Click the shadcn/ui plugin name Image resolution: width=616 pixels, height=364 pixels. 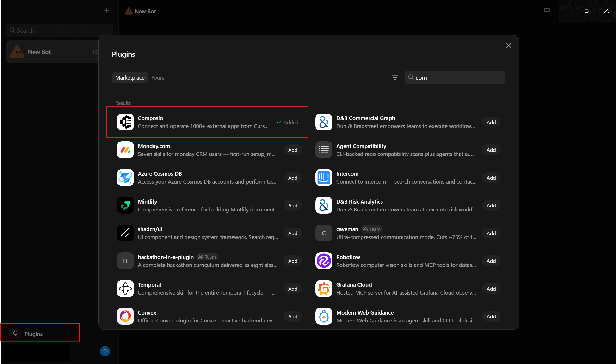click(150, 229)
